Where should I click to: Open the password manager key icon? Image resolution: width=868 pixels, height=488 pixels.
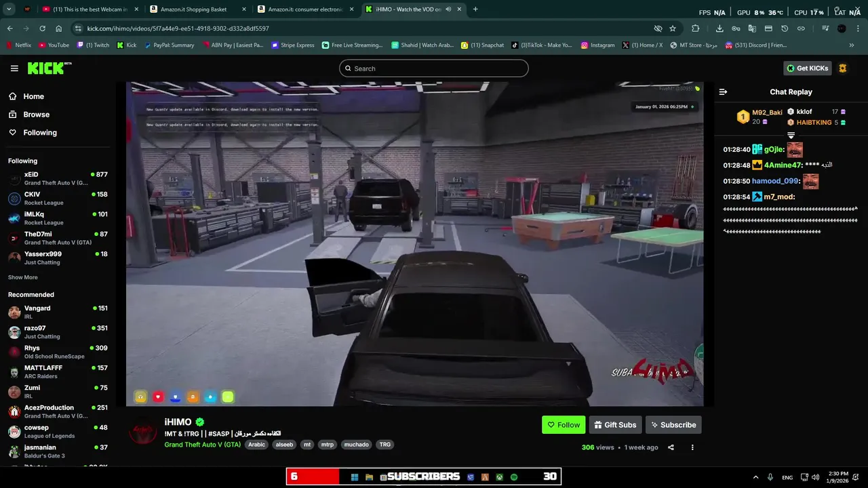pyautogui.click(x=736, y=28)
